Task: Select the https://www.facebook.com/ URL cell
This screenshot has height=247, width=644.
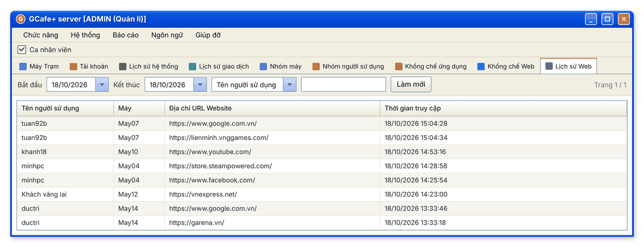Action: [x=272, y=180]
